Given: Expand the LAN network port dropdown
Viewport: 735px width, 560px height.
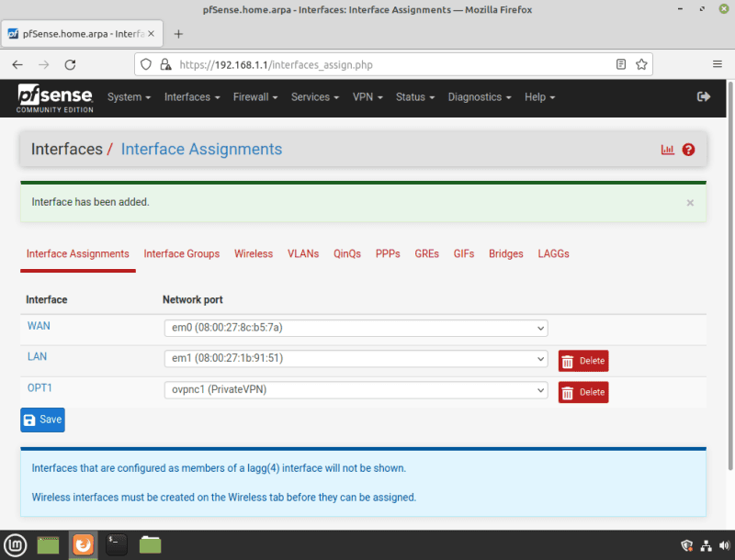Looking at the screenshot, I should [x=355, y=359].
